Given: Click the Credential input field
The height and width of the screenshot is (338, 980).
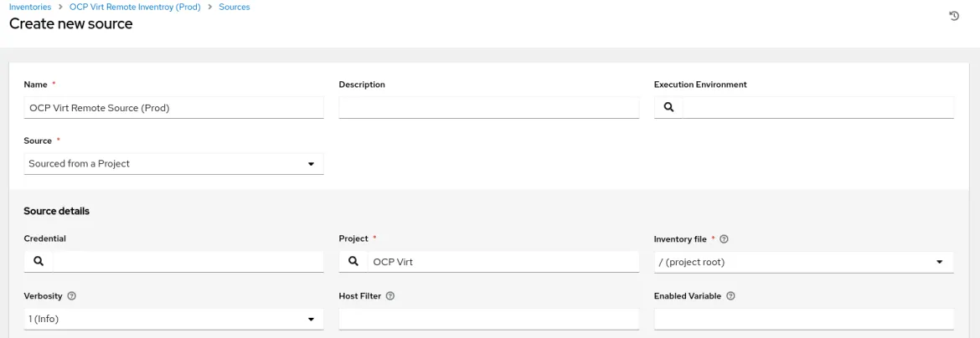Looking at the screenshot, I should (x=188, y=261).
